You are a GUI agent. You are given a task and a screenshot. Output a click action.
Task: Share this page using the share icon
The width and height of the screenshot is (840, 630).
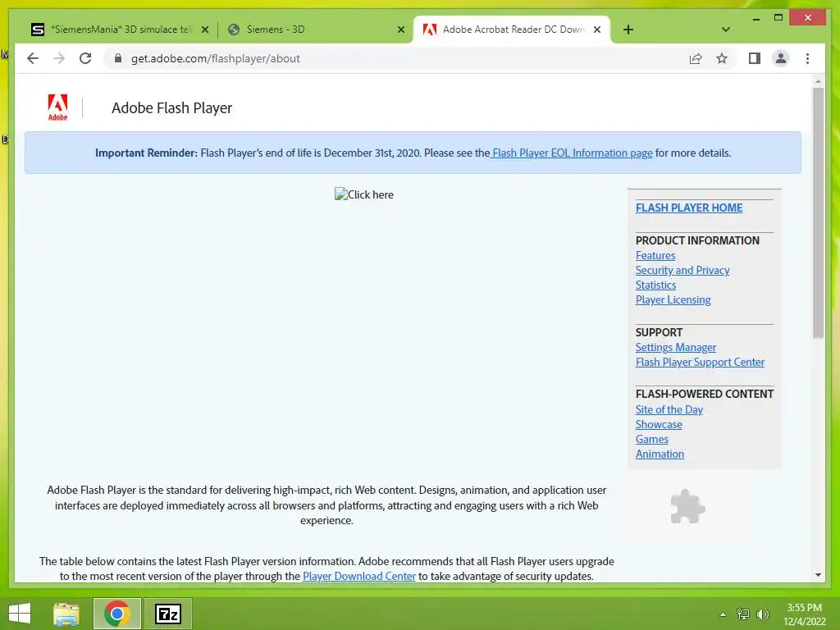696,58
